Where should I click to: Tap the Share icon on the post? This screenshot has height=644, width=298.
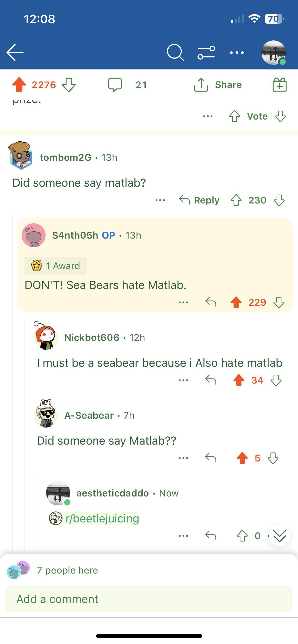[x=220, y=85]
